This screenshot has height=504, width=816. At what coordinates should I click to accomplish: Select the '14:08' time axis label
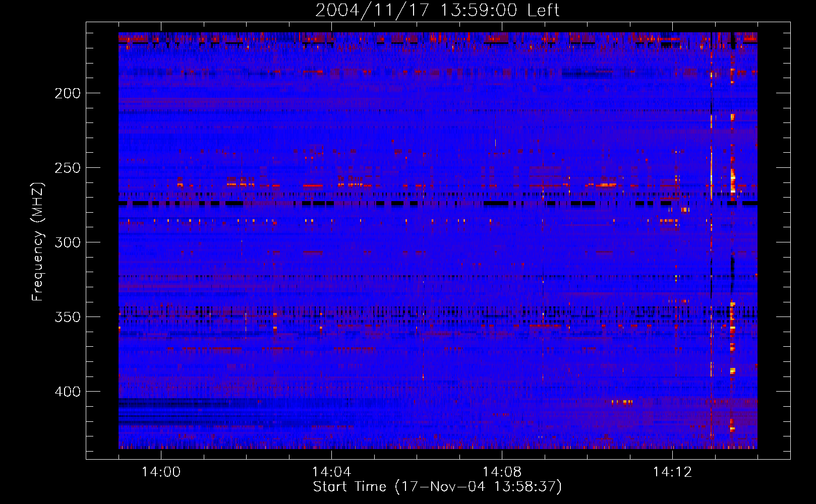coord(502,472)
